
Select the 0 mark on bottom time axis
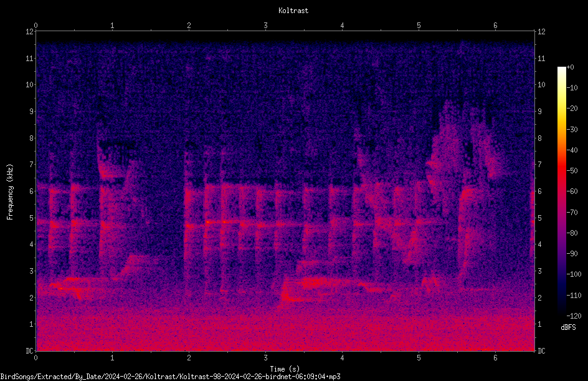pyautogui.click(x=36, y=358)
